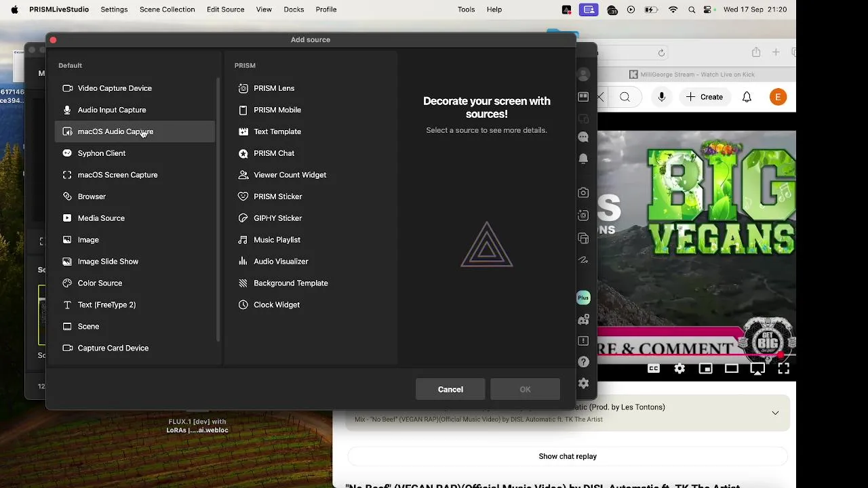Open the Profile menu

click(326, 9)
